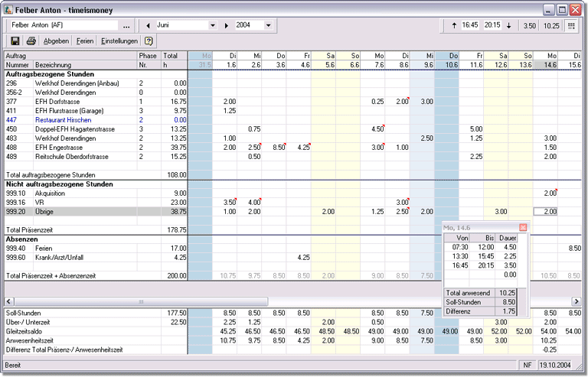Click the down arrow beside 20:15
Image resolution: width=588 pixels, height=377 pixels.
point(508,25)
